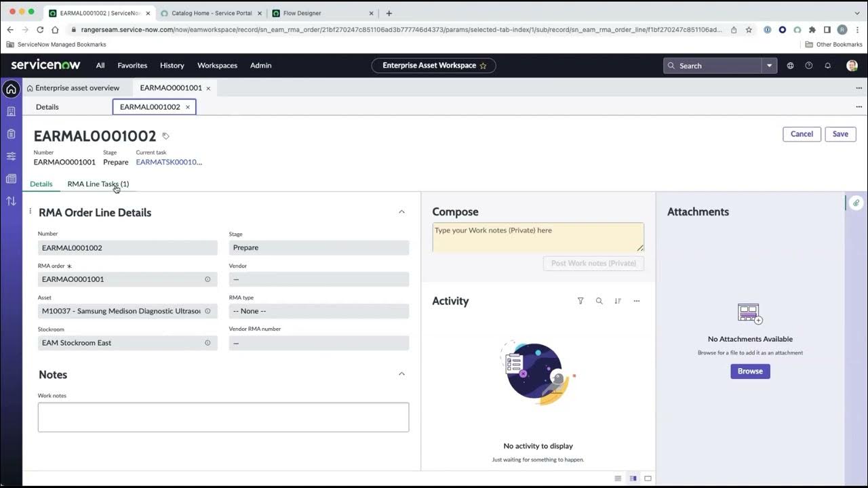
Task: Click the info icon in Stockroom field
Action: (208, 343)
